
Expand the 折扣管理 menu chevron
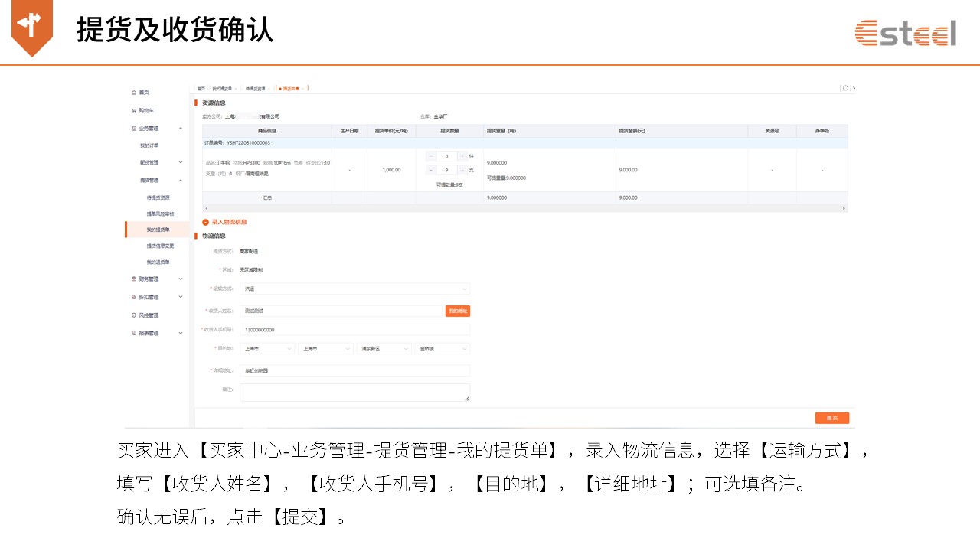tap(181, 297)
